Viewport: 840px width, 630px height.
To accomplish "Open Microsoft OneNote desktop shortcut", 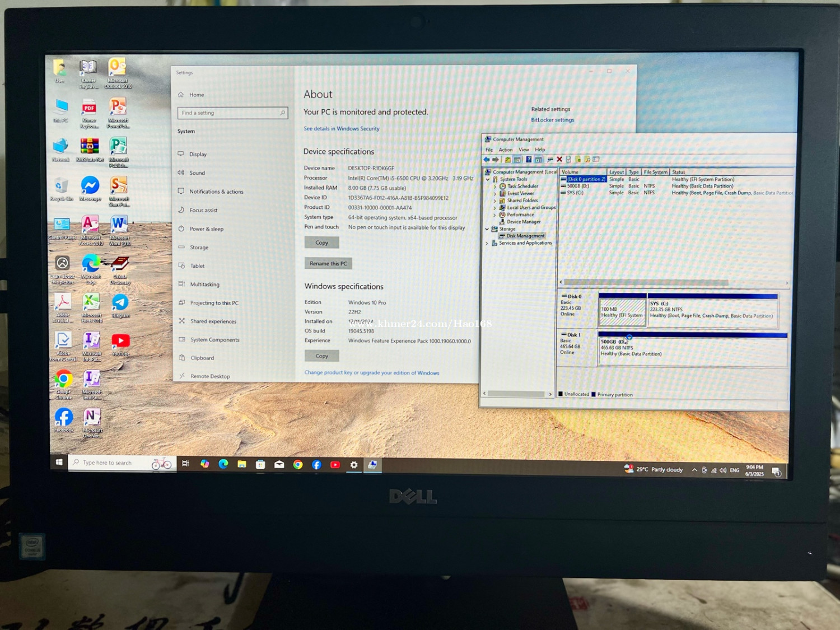I will pyautogui.click(x=92, y=423).
